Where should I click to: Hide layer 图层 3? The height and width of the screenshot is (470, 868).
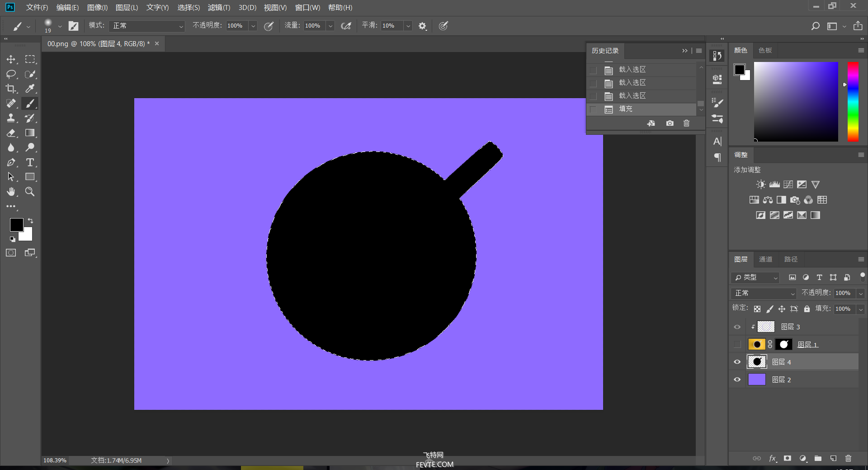(x=737, y=327)
